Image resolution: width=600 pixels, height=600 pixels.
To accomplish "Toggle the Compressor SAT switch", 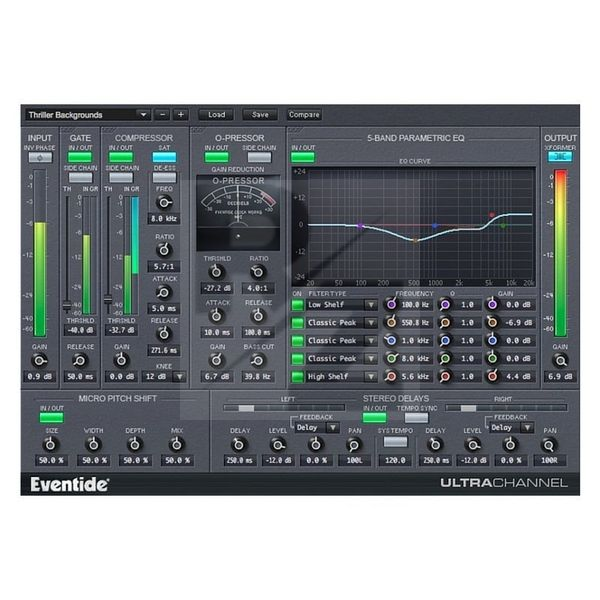I will point(164,157).
